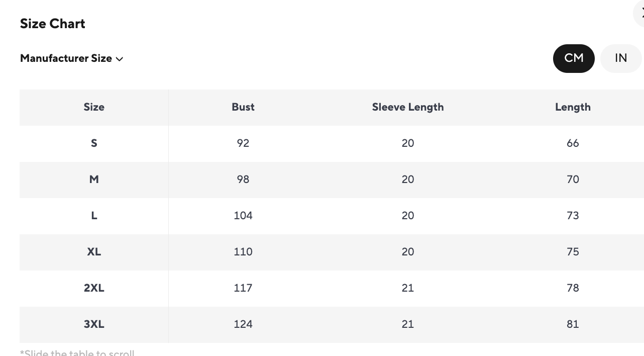The image size is (644, 356).
Task: Select the M size row label
Action: tap(94, 180)
